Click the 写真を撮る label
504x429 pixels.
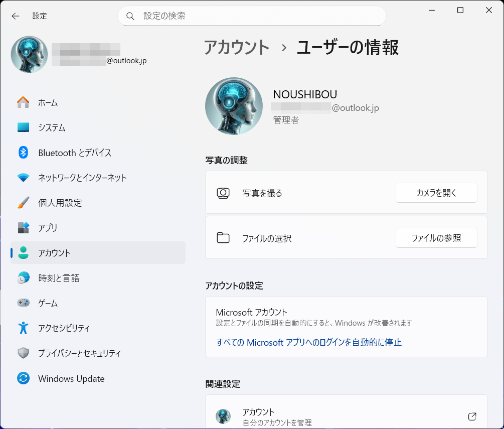(262, 193)
